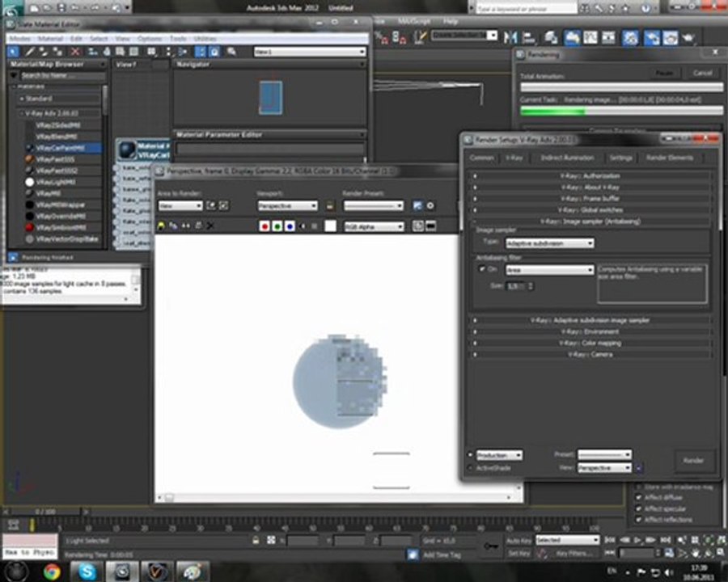Enable the blue channel in frame buffer
Viewport: 728px width, 582px height.
(289, 227)
